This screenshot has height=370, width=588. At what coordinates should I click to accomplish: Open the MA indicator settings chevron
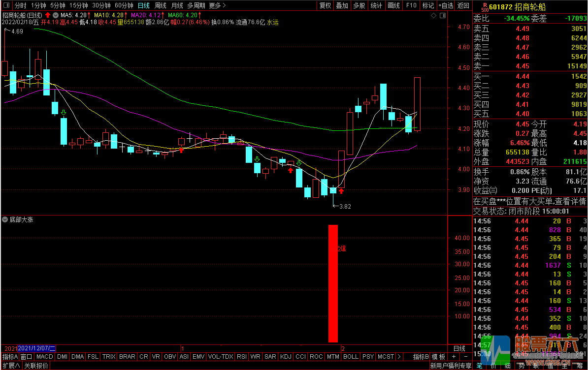pos(56,15)
